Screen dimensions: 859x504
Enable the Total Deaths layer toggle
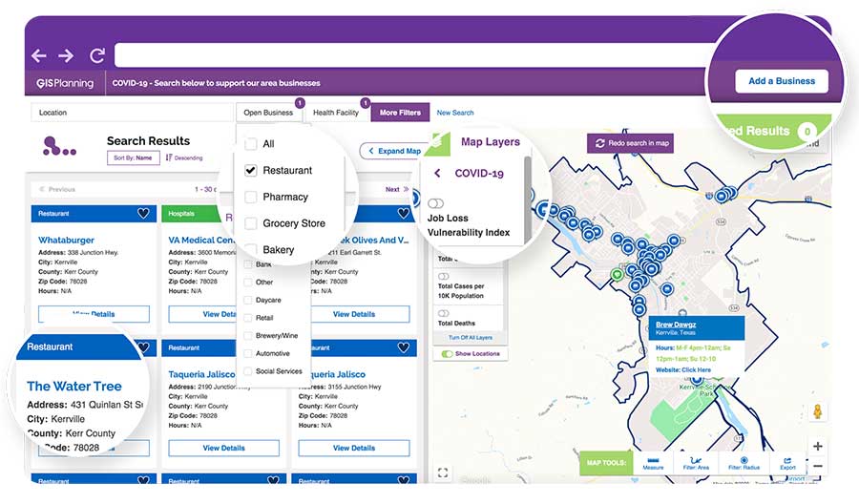pos(443,313)
